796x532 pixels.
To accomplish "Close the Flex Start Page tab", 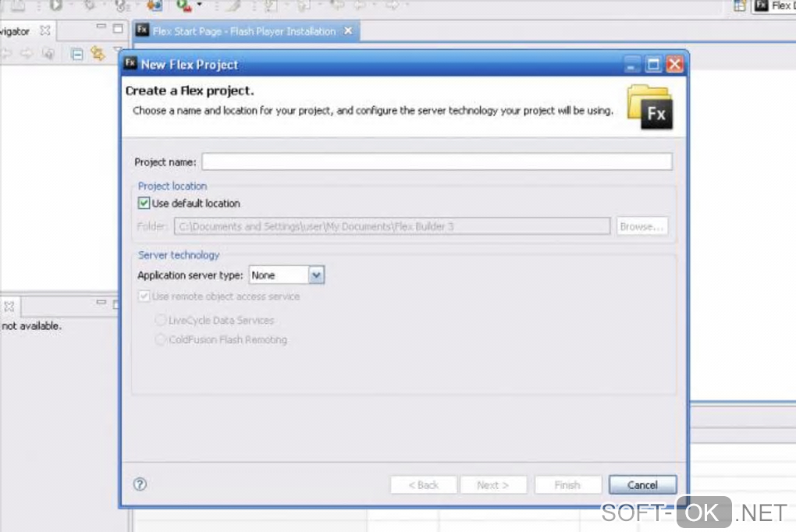I will tap(348, 31).
